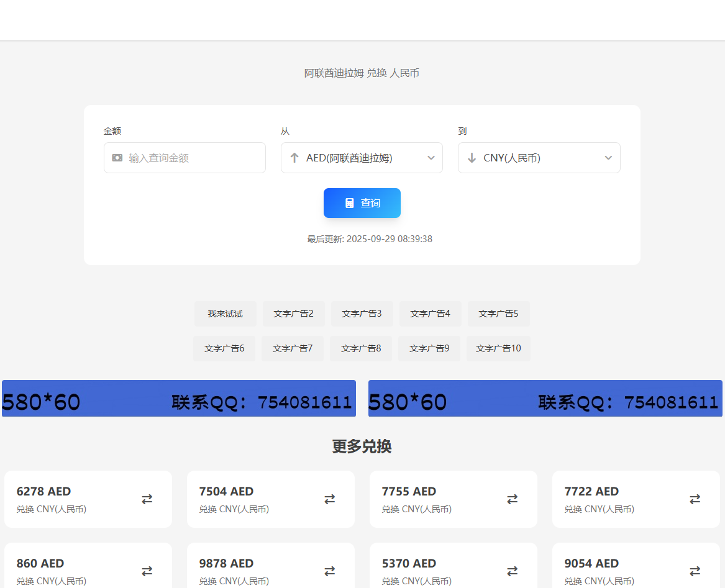Open the CNY(人民币) target currency dropdown
The width and height of the screenshot is (725, 588).
click(539, 158)
